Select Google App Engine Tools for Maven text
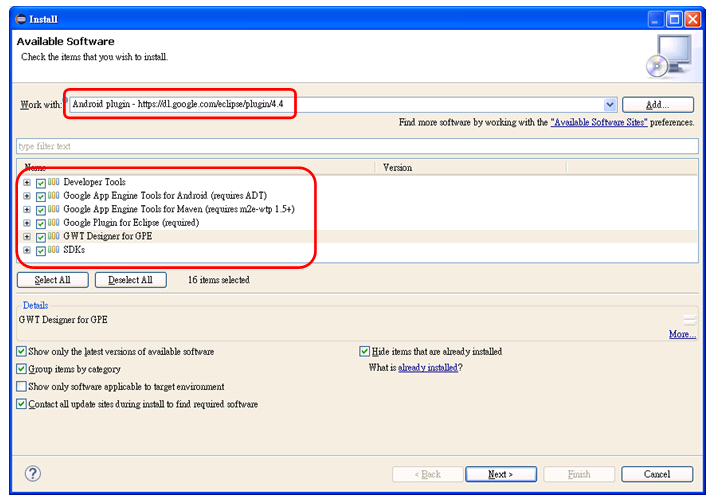716x501 pixels. click(x=179, y=209)
